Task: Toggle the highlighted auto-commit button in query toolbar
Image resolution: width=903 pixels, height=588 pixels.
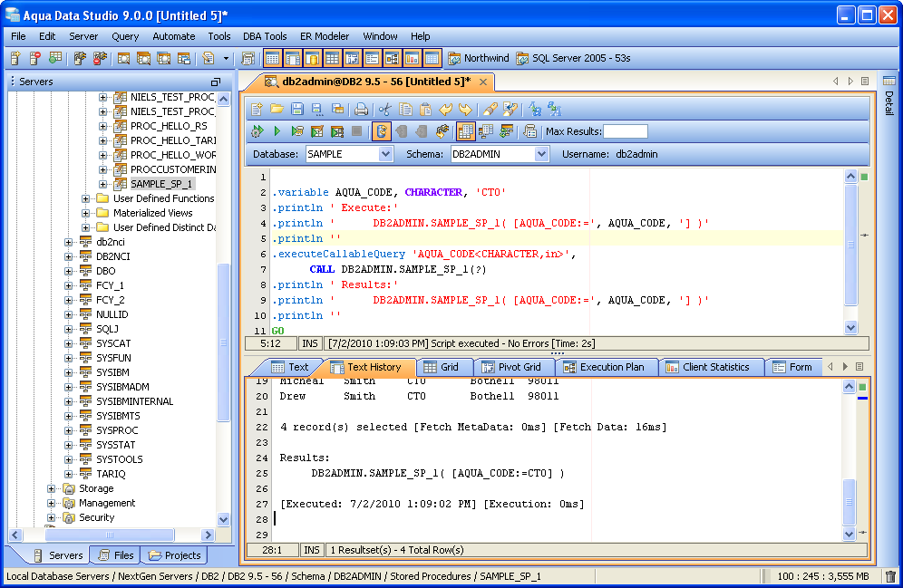Action: (x=381, y=131)
